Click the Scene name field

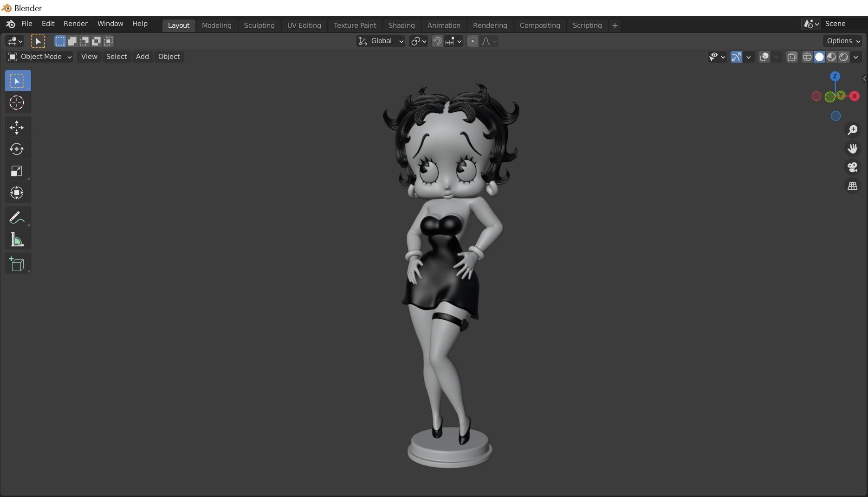pos(844,24)
